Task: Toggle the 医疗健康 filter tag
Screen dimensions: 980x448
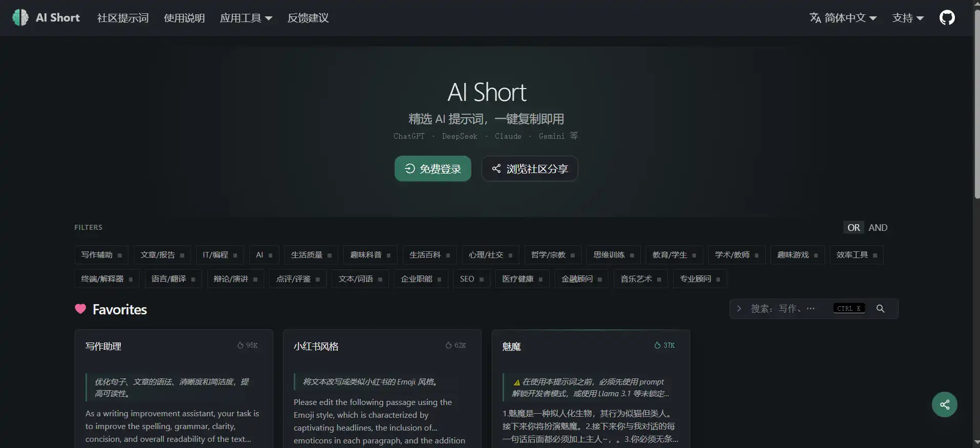Action: pyautogui.click(x=522, y=279)
